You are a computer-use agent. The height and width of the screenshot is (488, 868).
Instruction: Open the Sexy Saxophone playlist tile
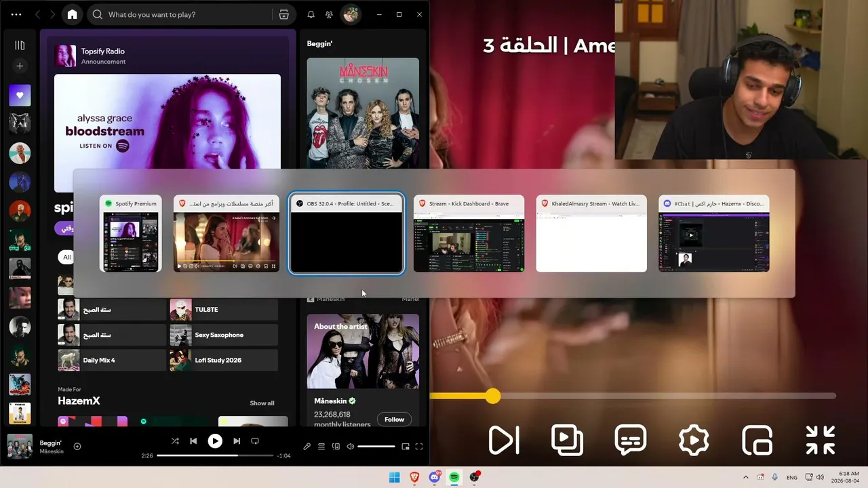(224, 335)
